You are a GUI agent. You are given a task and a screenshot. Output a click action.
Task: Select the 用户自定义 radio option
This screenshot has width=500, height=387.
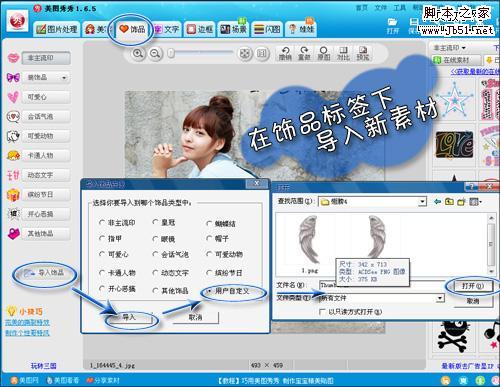tap(209, 291)
